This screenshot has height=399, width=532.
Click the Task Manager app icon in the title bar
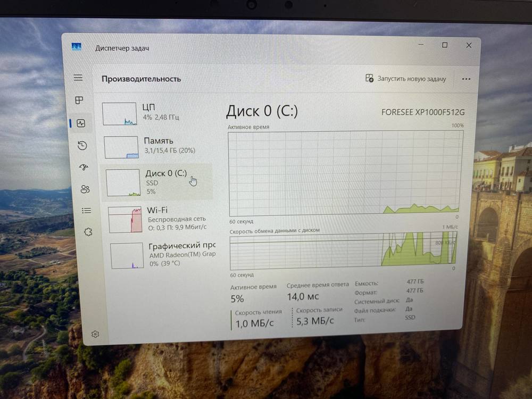(76, 47)
